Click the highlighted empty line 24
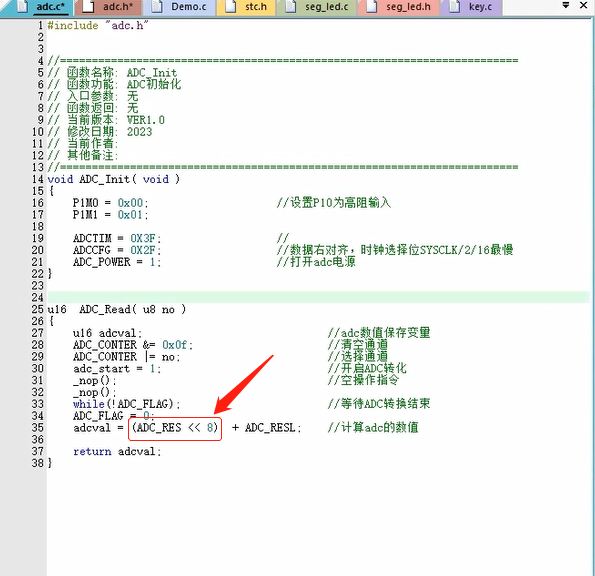The height and width of the screenshot is (576, 595). 318,297
